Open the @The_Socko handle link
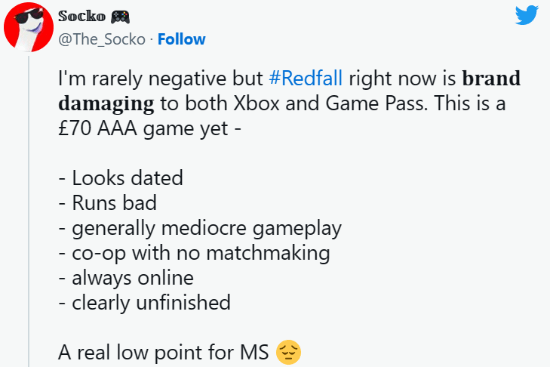Viewport: 550px width, 367px height. 102,39
